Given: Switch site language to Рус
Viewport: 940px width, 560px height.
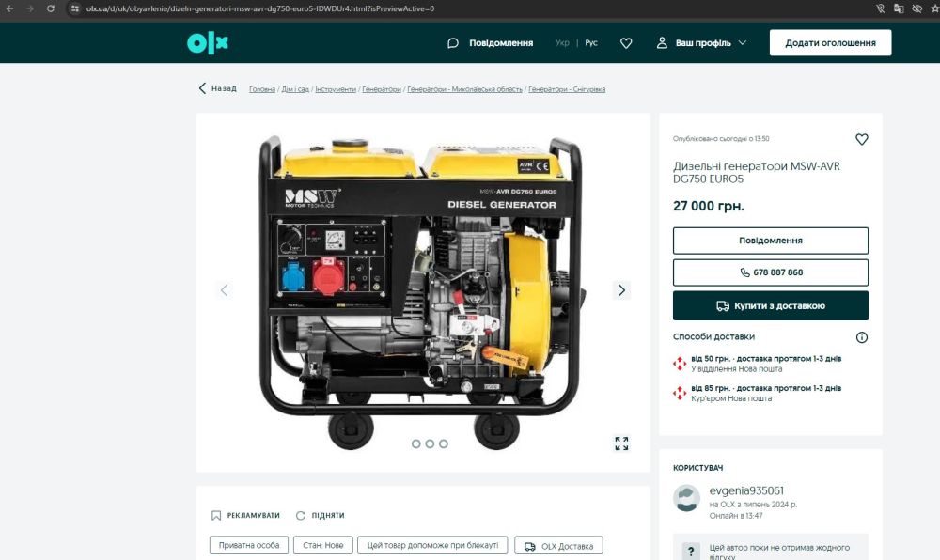Looking at the screenshot, I should point(591,43).
